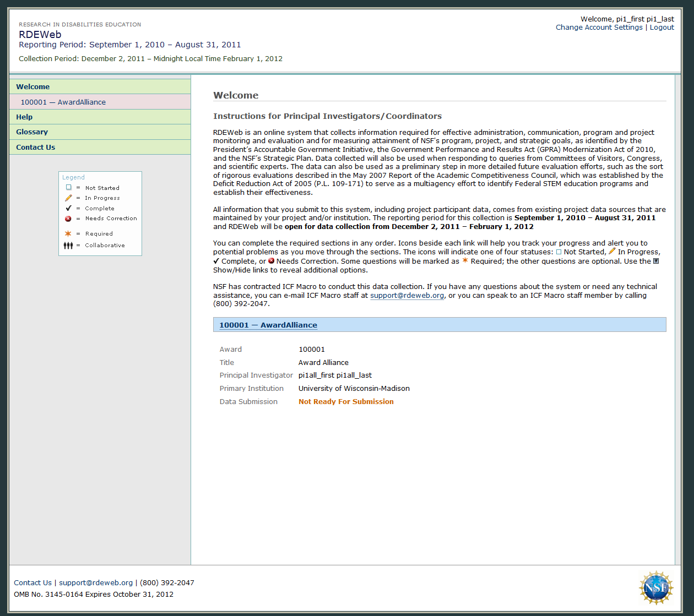Viewport: 694px width, 616px height.
Task: Click the NSF logo in the footer
Action: click(x=656, y=588)
